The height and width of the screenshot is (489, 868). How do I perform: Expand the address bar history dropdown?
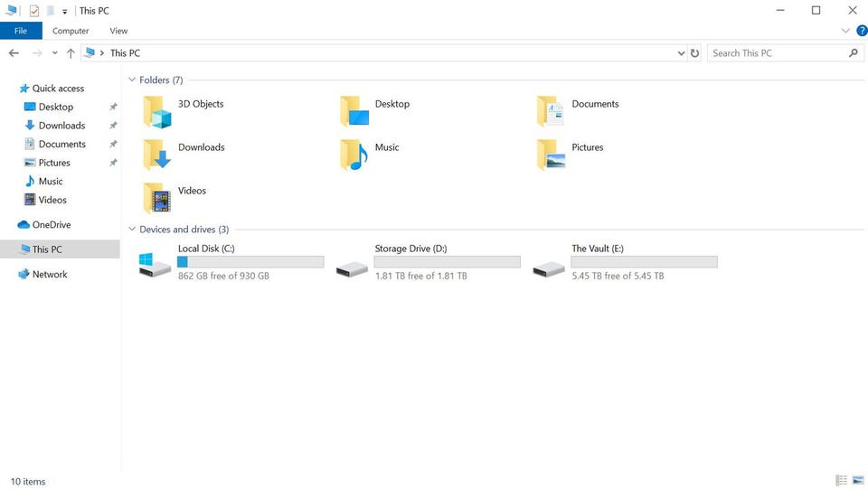681,53
